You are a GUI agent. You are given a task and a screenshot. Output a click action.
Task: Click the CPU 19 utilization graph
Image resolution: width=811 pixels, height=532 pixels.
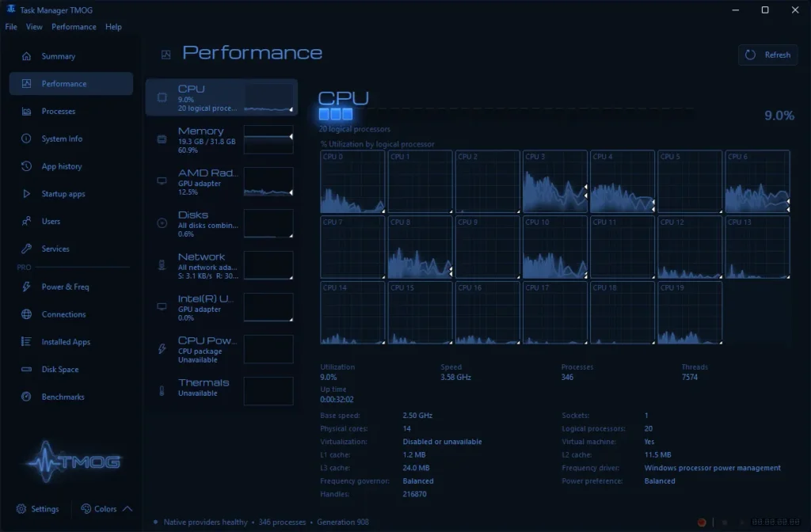coord(690,313)
